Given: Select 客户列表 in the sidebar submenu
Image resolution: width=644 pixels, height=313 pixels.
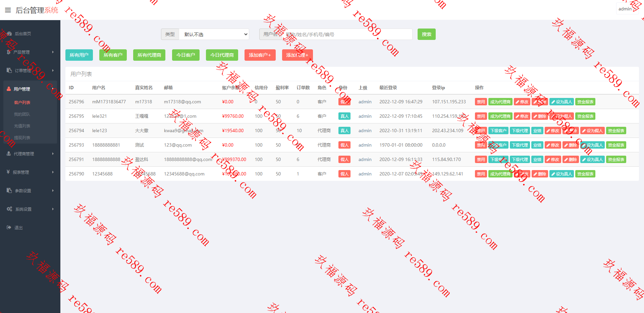Looking at the screenshot, I should 22,103.
